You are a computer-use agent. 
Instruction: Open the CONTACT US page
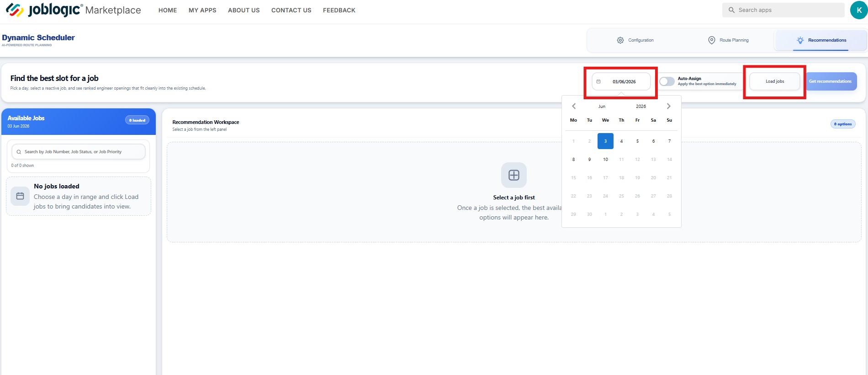click(x=291, y=10)
